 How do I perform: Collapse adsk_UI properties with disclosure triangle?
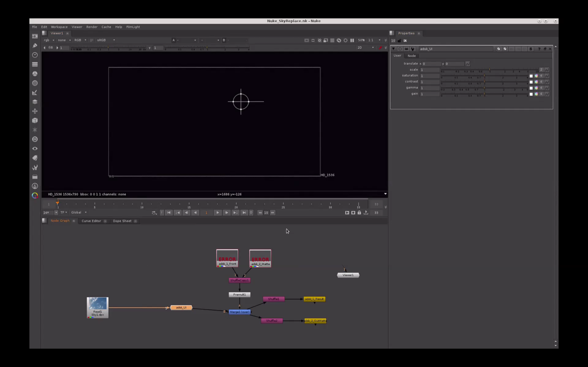coord(393,49)
